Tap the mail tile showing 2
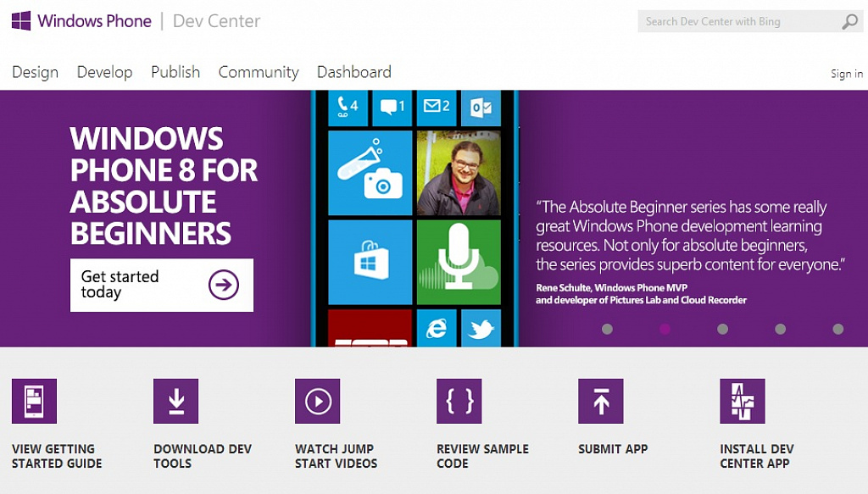The width and height of the screenshot is (868, 494). pos(437,108)
